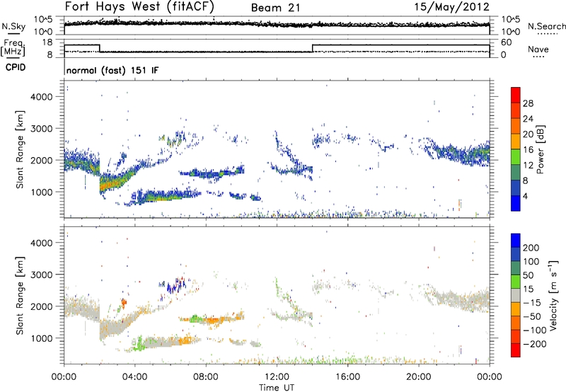Click the '3000' tick of the velocity panel
This screenshot has width=566, height=392.
(42, 275)
